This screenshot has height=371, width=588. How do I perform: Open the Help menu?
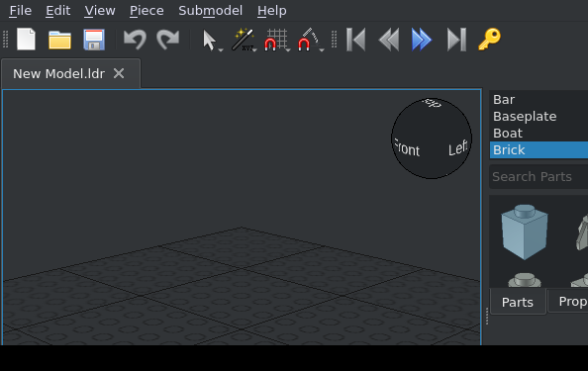pos(272,11)
